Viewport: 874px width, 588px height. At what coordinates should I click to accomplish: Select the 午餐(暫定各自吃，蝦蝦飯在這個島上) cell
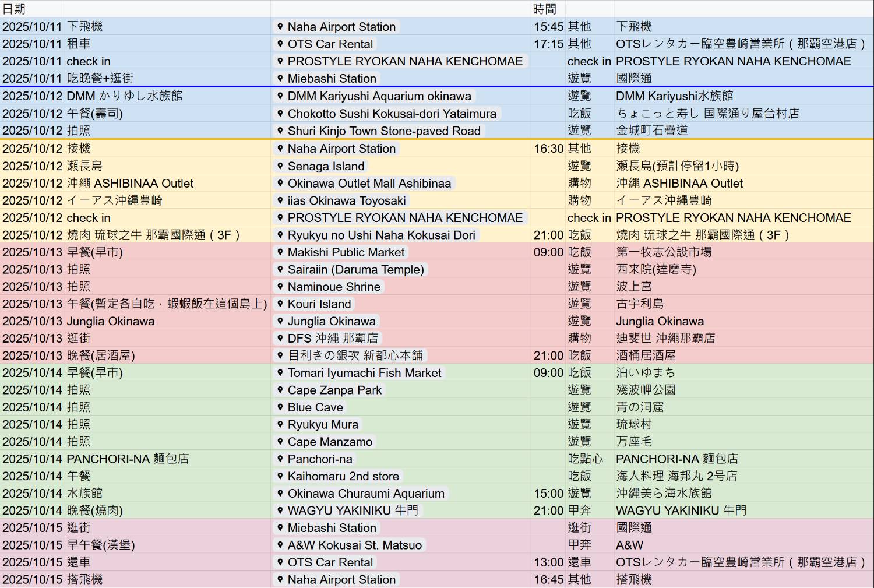coord(168,304)
